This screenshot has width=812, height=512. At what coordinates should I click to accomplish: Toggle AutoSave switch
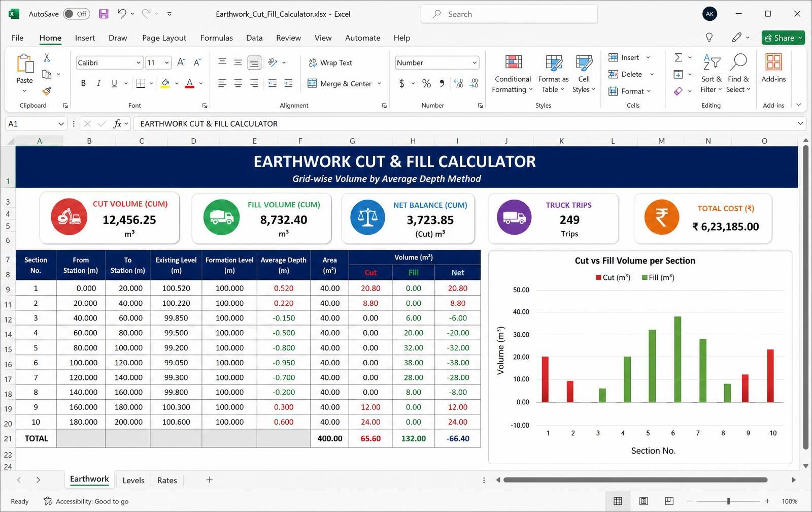point(77,14)
